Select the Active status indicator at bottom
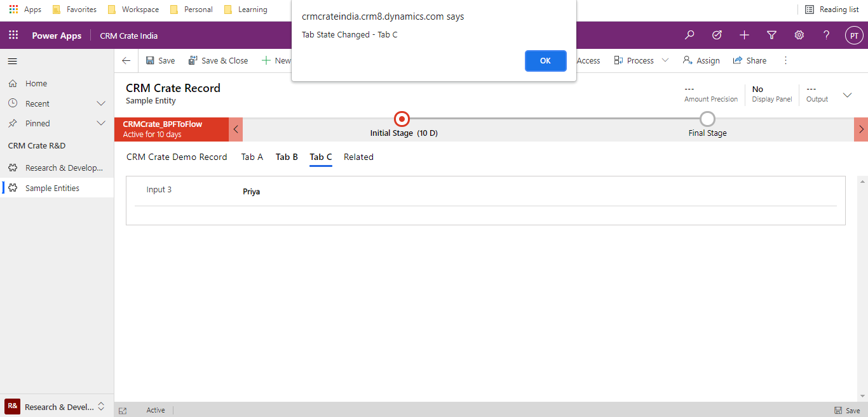Viewport: 868px width, 417px height. click(x=155, y=409)
